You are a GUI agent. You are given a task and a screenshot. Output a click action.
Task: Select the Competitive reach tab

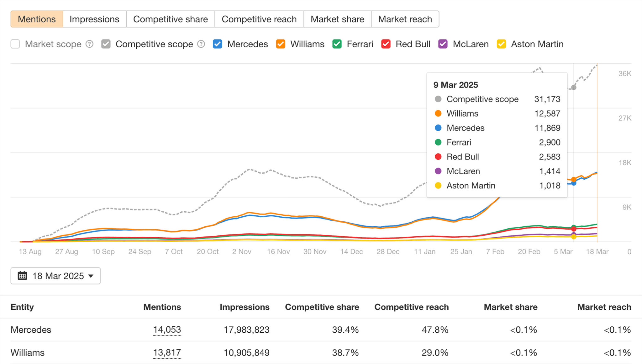(x=259, y=19)
